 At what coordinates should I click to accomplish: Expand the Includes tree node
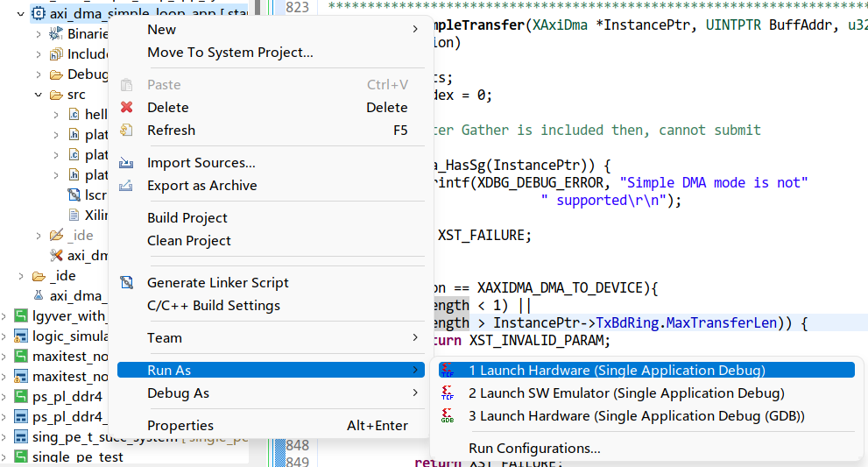39,54
